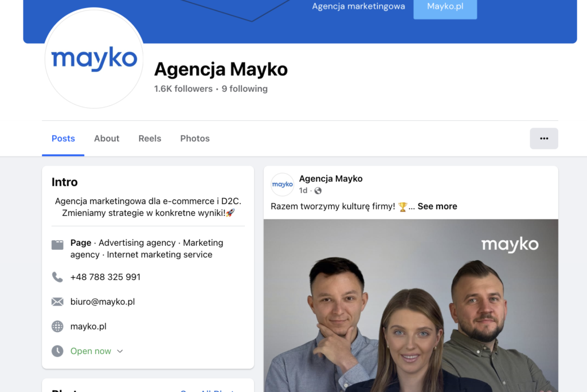Click the phone icon next to +48 788 325 991
This screenshot has height=392, width=587.
(57, 277)
